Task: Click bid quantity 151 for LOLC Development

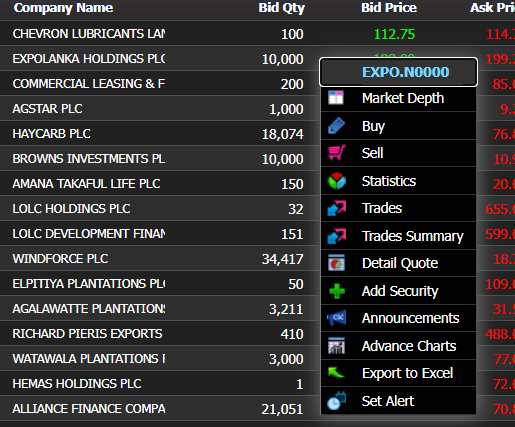Action: pos(292,234)
